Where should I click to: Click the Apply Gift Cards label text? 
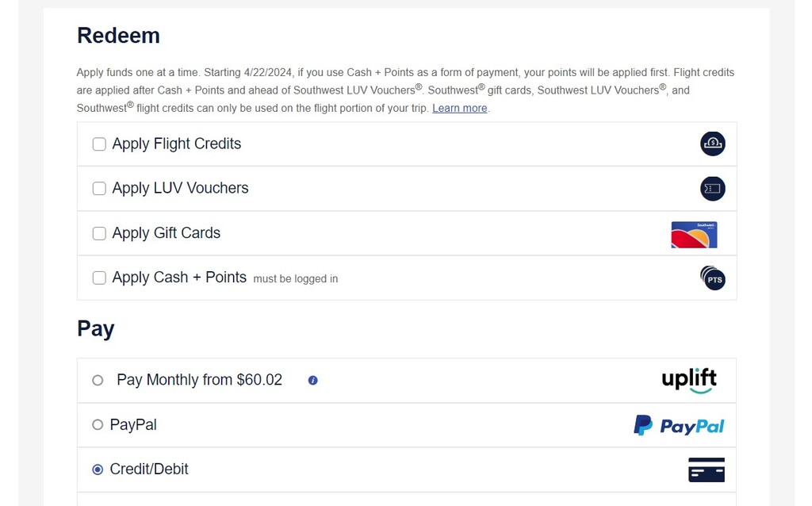pyautogui.click(x=167, y=234)
